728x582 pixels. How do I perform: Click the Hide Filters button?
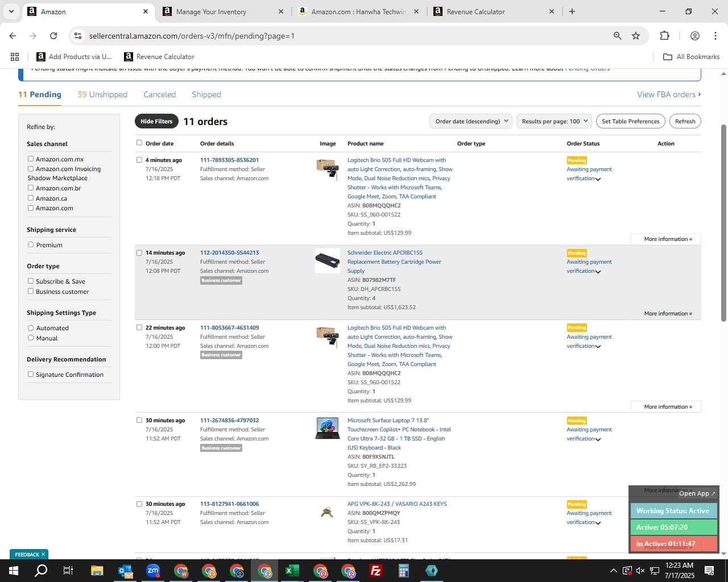coord(156,121)
